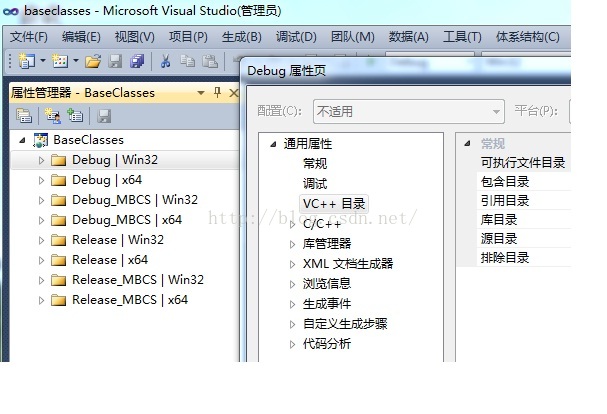Expand the XML 文档生成器 node
Screen dimensions: 607x414
(x=293, y=264)
